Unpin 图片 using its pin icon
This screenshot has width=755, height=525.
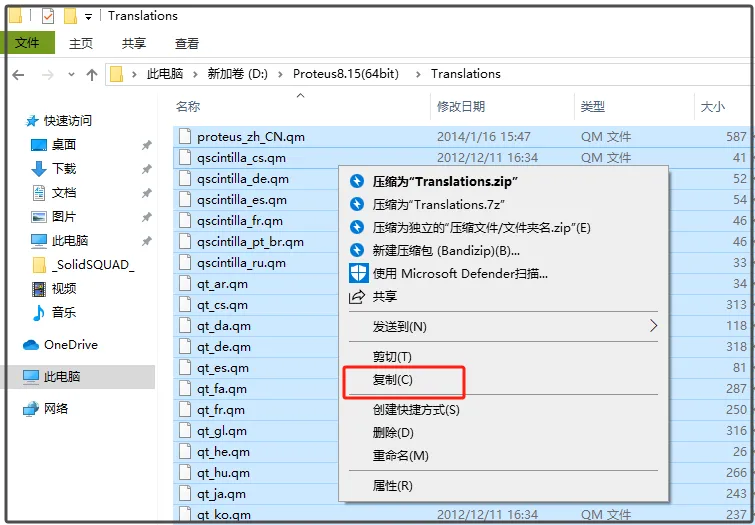146,217
